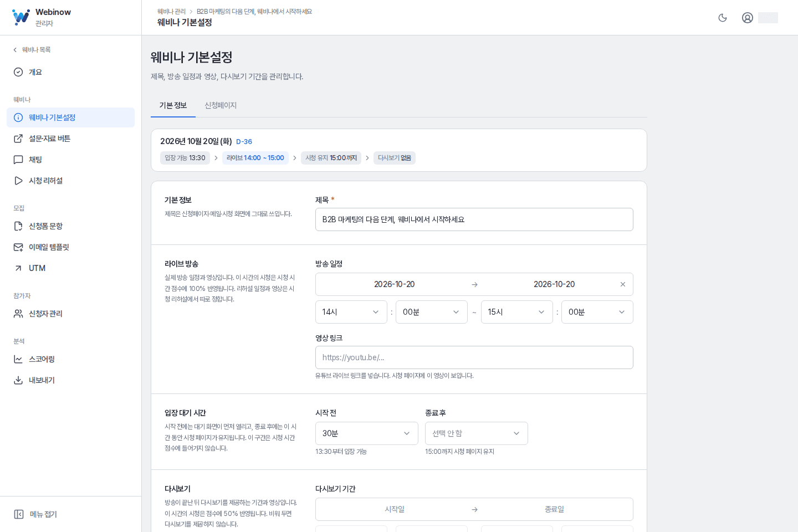Click the 신청자 관리 people icon
The image size is (798, 532).
pyautogui.click(x=18, y=314)
